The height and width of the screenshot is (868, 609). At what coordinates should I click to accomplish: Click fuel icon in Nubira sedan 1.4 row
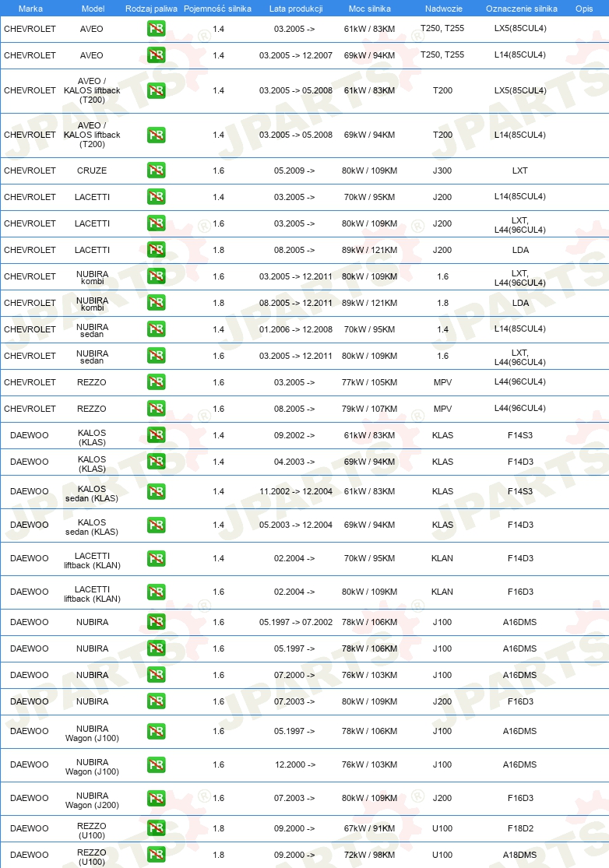156,329
